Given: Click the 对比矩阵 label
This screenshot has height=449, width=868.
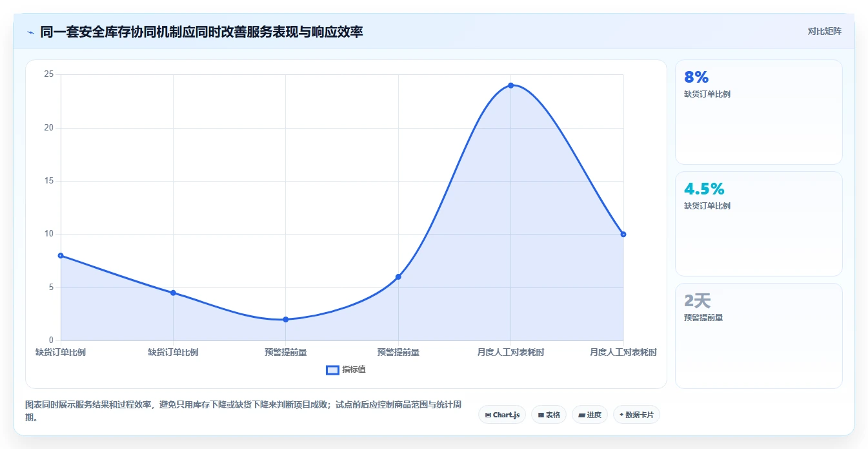Looking at the screenshot, I should pos(824,31).
